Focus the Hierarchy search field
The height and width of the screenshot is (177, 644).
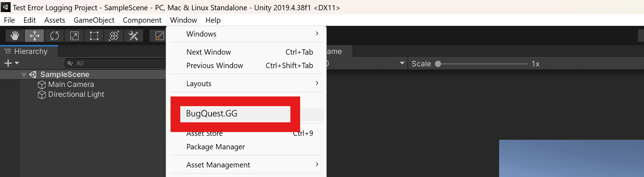coord(115,63)
